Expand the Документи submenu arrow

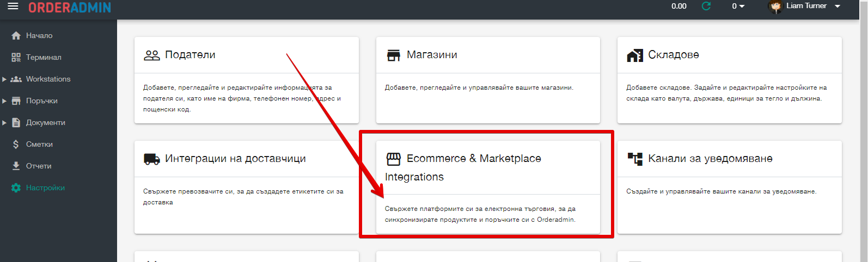[x=4, y=123]
